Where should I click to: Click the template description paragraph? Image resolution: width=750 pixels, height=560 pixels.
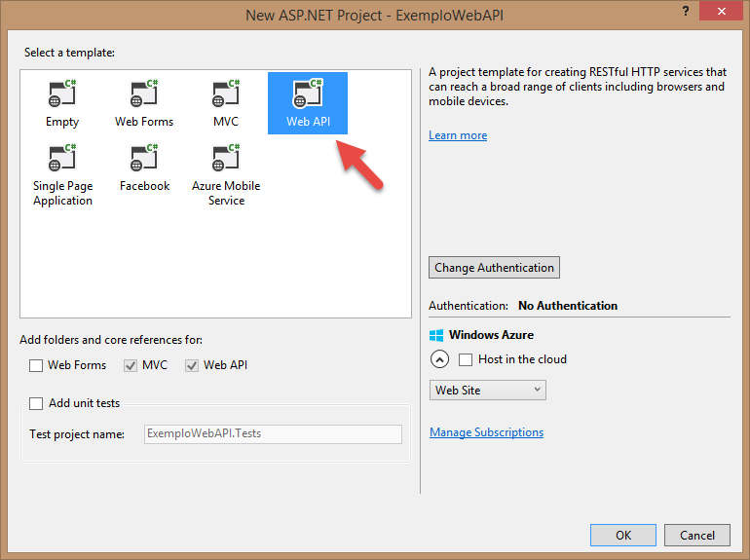(x=578, y=87)
